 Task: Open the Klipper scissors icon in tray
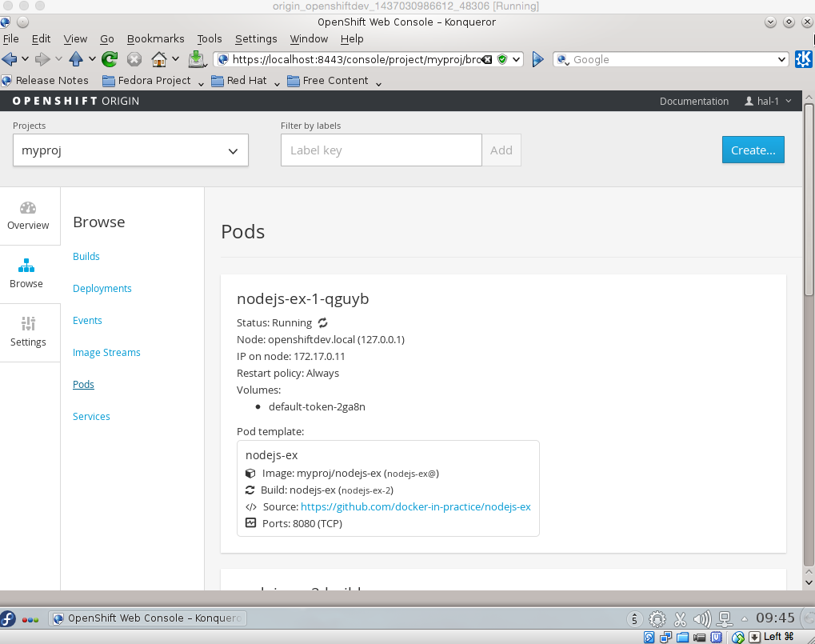680,618
